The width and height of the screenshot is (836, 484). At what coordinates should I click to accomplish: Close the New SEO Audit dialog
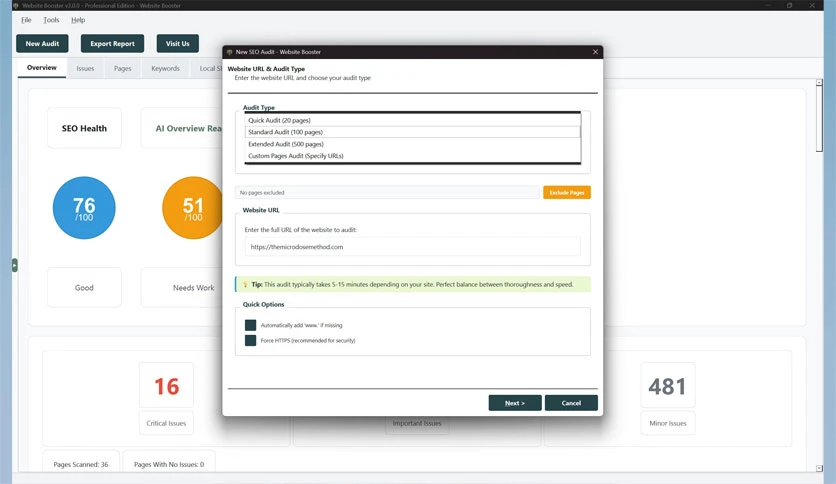pyautogui.click(x=595, y=52)
